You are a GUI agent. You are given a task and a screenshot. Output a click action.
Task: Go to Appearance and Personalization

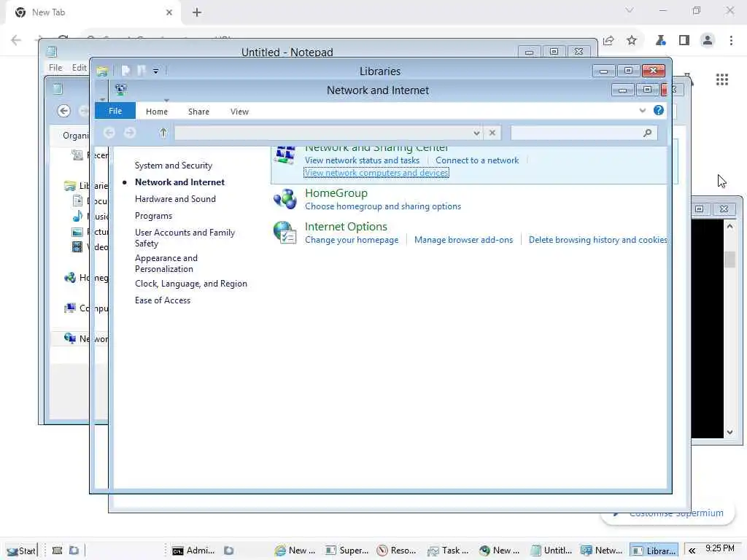pos(166,263)
